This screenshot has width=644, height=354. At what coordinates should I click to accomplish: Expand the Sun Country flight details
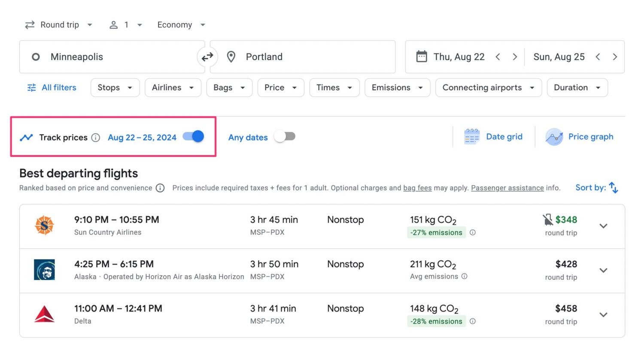(603, 226)
